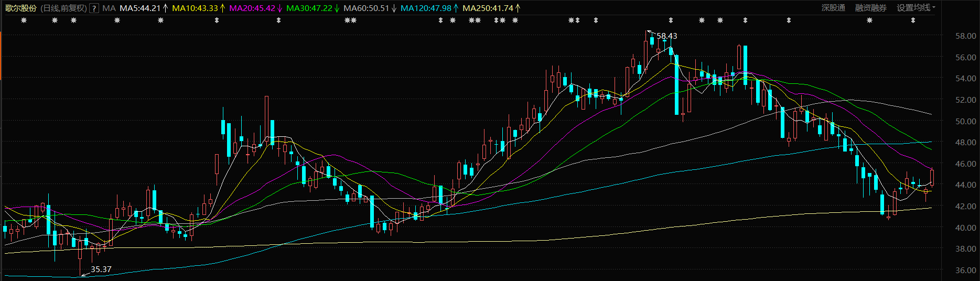Click the 52.00 price axis label
The width and height of the screenshot is (980, 281).
966,100
